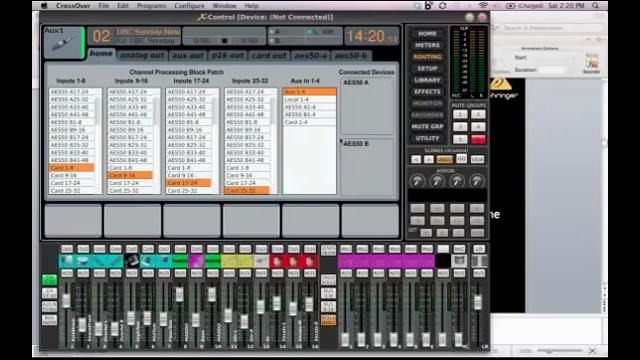Open the LIBRARY view
This screenshot has width=640, height=360.
(427, 80)
